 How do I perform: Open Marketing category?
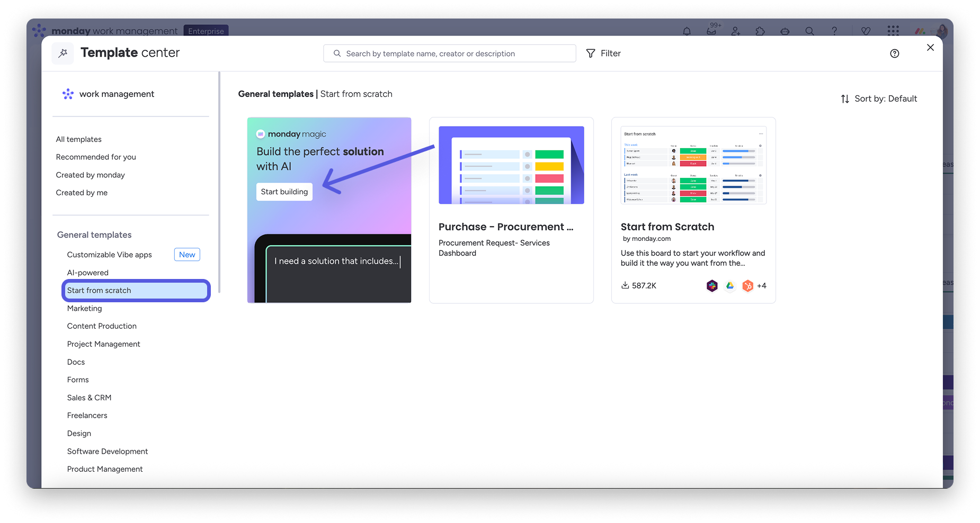pos(85,309)
